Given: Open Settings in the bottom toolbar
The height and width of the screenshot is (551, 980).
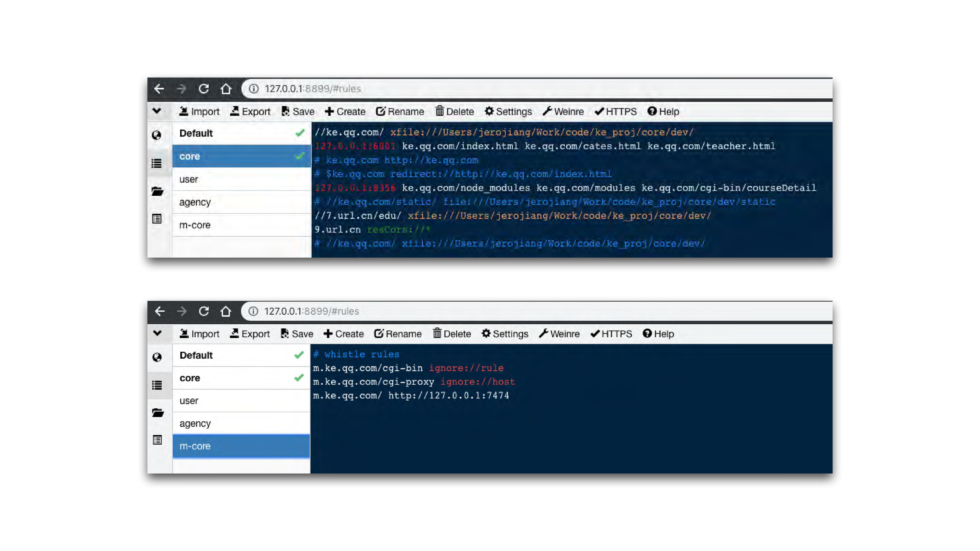Looking at the screenshot, I should [505, 334].
